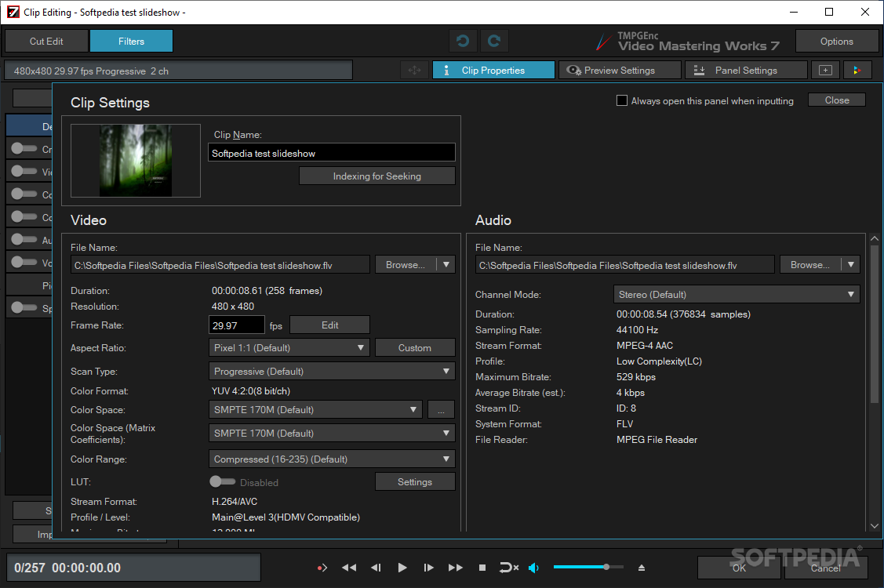Screen dimensions: 884x588
Task: Click the forest clip thumbnail
Action: [135, 161]
